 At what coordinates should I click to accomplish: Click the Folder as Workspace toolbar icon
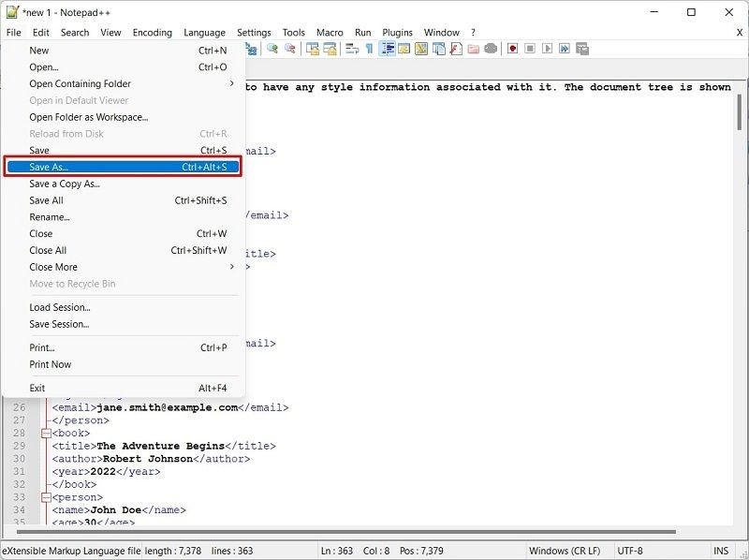tap(474, 49)
